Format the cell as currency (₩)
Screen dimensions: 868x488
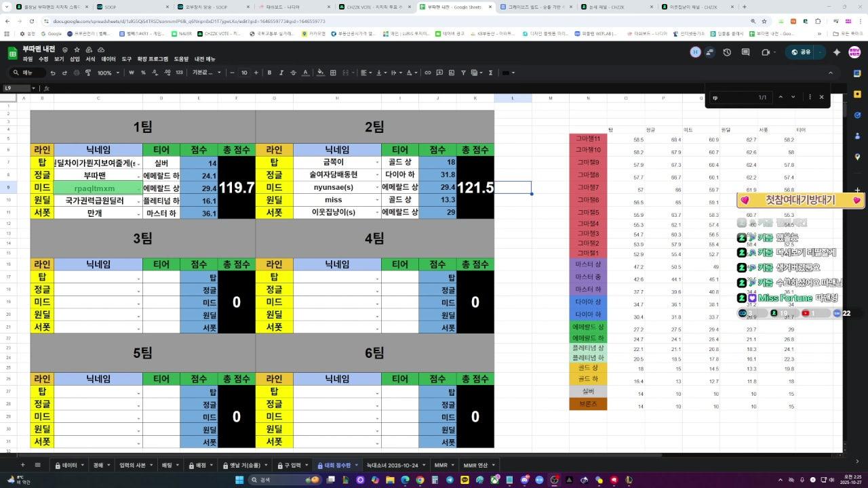point(130,73)
